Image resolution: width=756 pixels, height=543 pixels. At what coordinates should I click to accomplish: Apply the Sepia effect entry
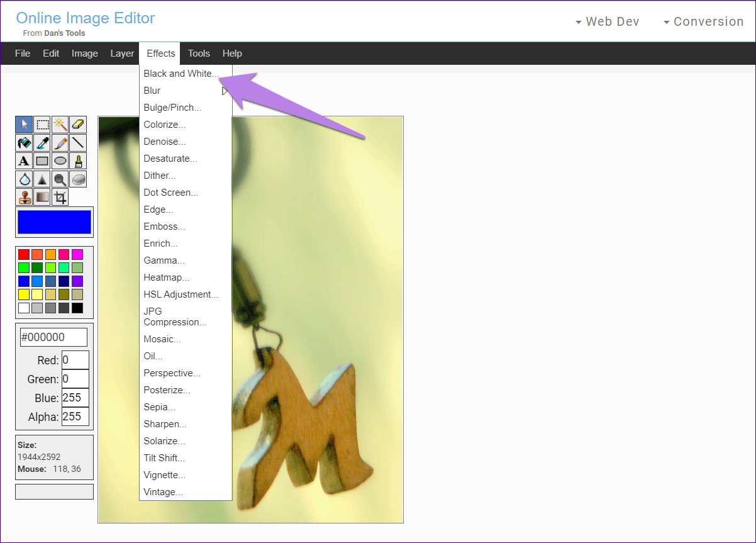159,407
